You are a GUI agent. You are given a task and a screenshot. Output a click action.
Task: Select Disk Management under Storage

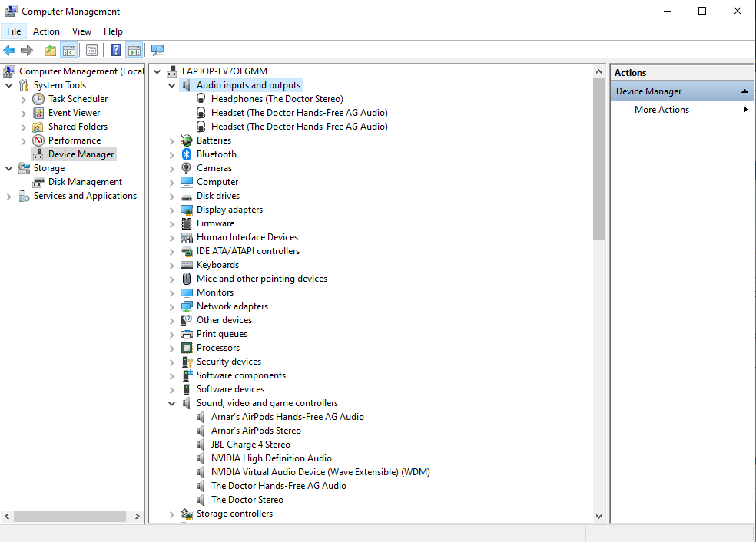85,182
